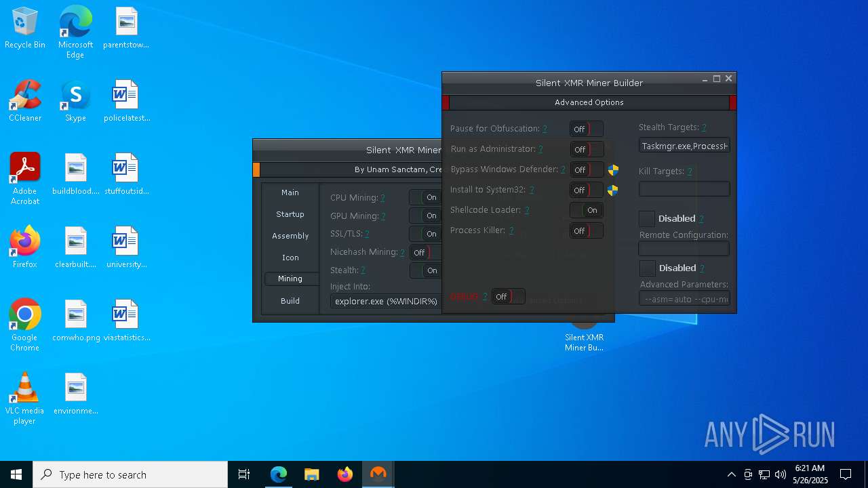Switch to the Build tab
The height and width of the screenshot is (488, 868).
(x=290, y=301)
